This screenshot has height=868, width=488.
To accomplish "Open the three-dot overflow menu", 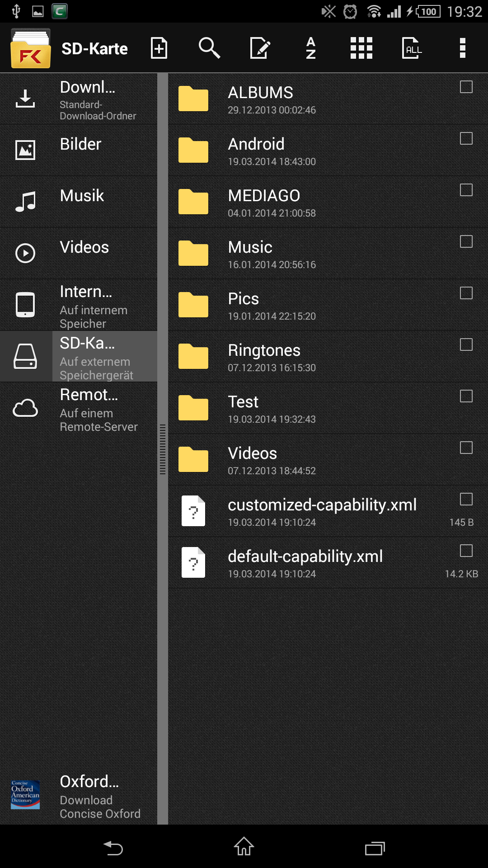I will [462, 48].
